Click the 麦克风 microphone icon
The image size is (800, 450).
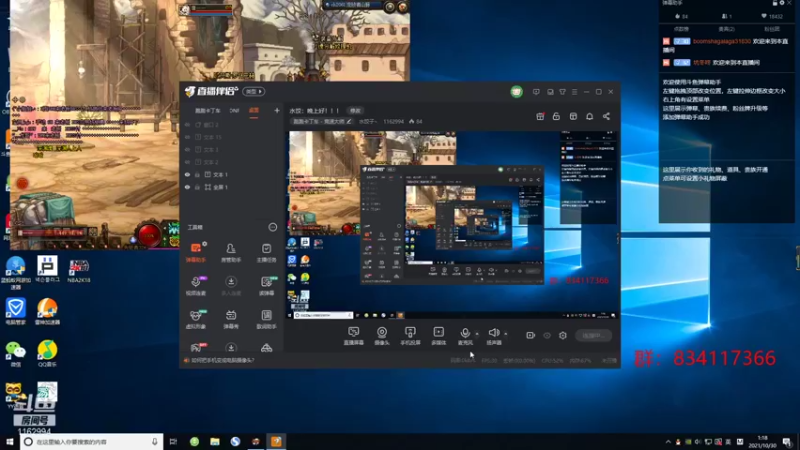pyautogui.click(x=465, y=333)
